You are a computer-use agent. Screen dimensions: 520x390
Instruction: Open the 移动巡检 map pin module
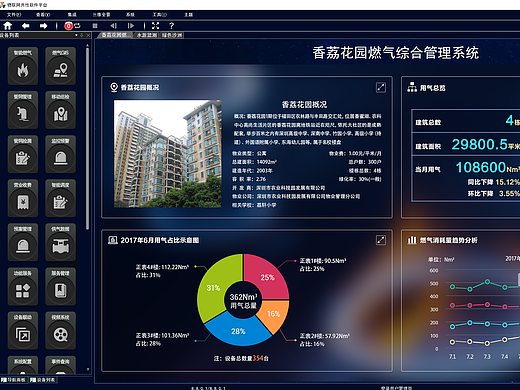pyautogui.click(x=61, y=110)
